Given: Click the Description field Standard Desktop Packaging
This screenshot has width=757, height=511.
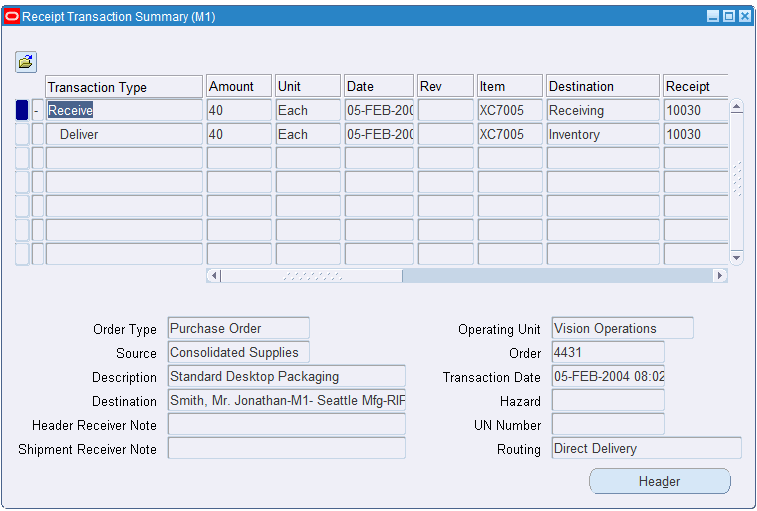Looking at the screenshot, I should click(287, 377).
